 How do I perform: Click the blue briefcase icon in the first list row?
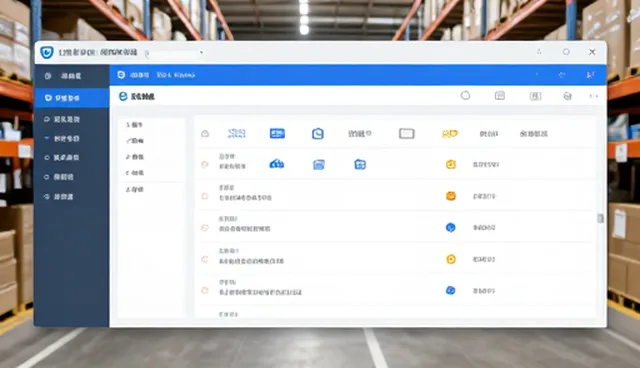click(360, 164)
